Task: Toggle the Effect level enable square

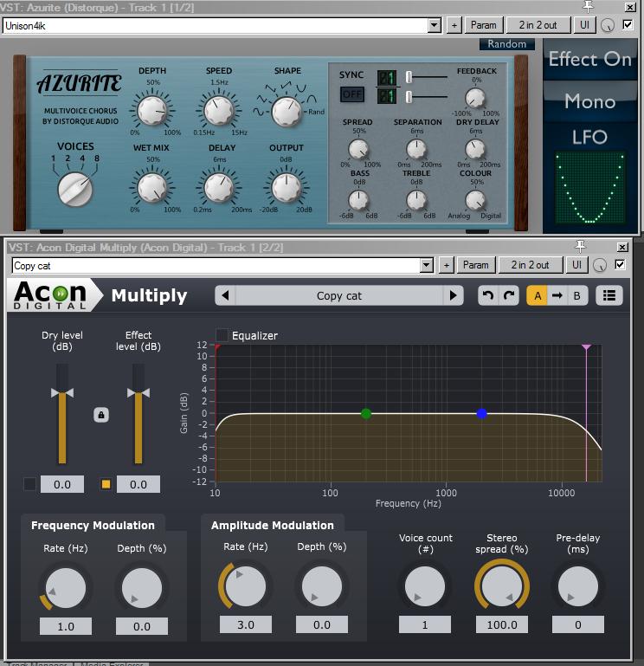Action: tap(106, 484)
